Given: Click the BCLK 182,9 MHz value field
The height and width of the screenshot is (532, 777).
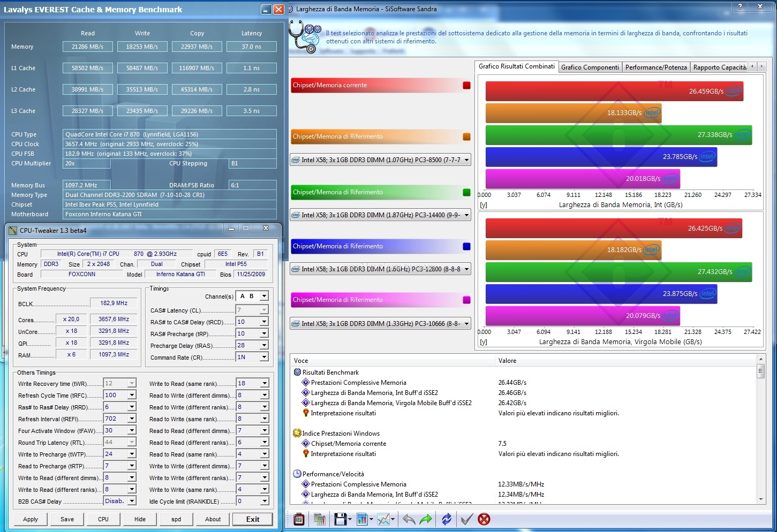Looking at the screenshot, I should (114, 303).
